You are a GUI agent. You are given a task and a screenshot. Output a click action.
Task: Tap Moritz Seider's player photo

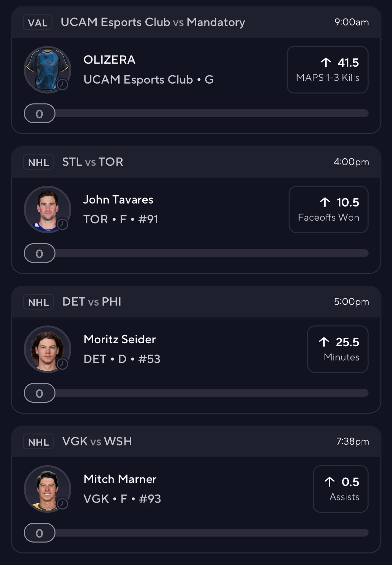47,349
